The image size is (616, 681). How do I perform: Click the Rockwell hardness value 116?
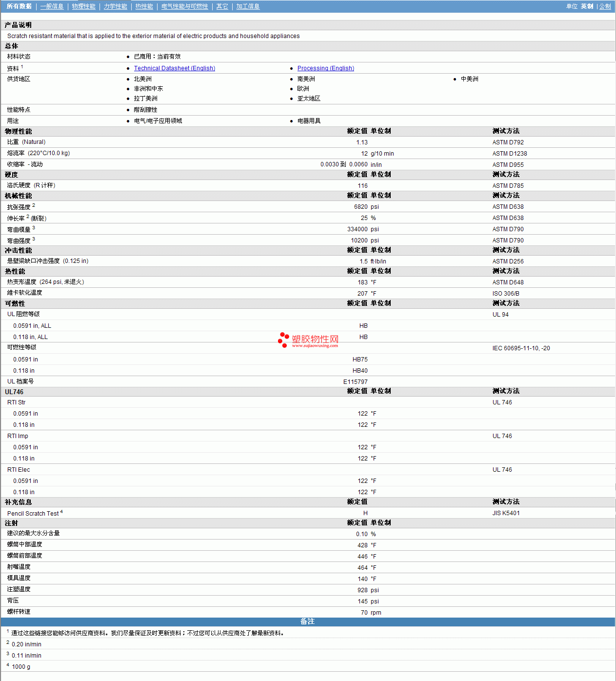tap(363, 186)
